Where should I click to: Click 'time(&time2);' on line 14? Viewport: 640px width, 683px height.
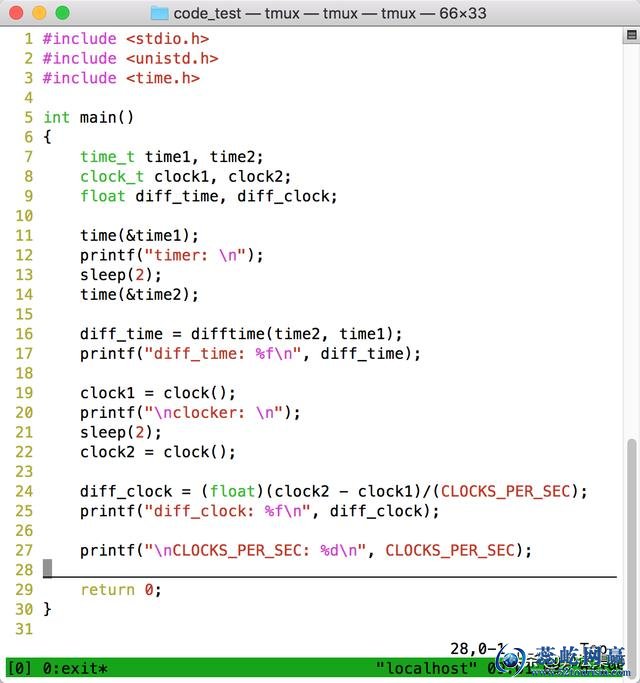tap(139, 294)
